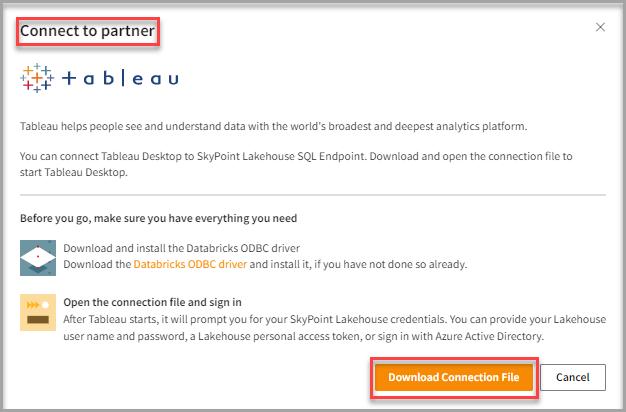Close the Connect to partner dialog

tap(600, 27)
